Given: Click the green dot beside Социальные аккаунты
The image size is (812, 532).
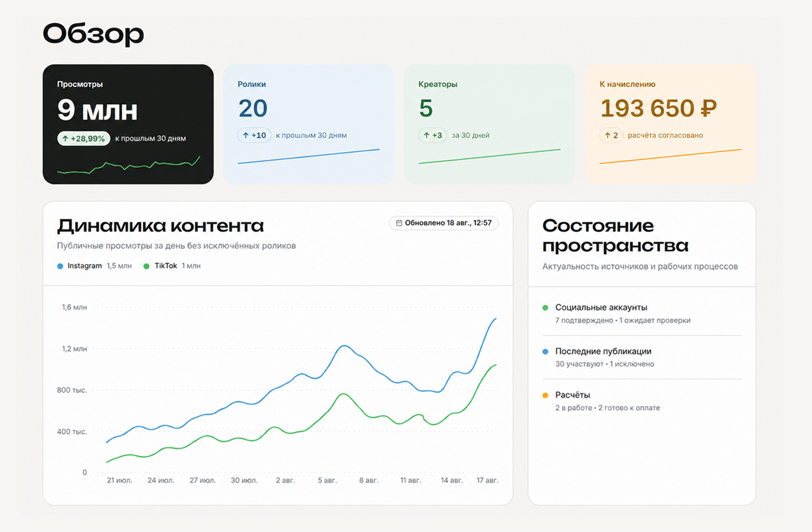Looking at the screenshot, I should 546,308.
